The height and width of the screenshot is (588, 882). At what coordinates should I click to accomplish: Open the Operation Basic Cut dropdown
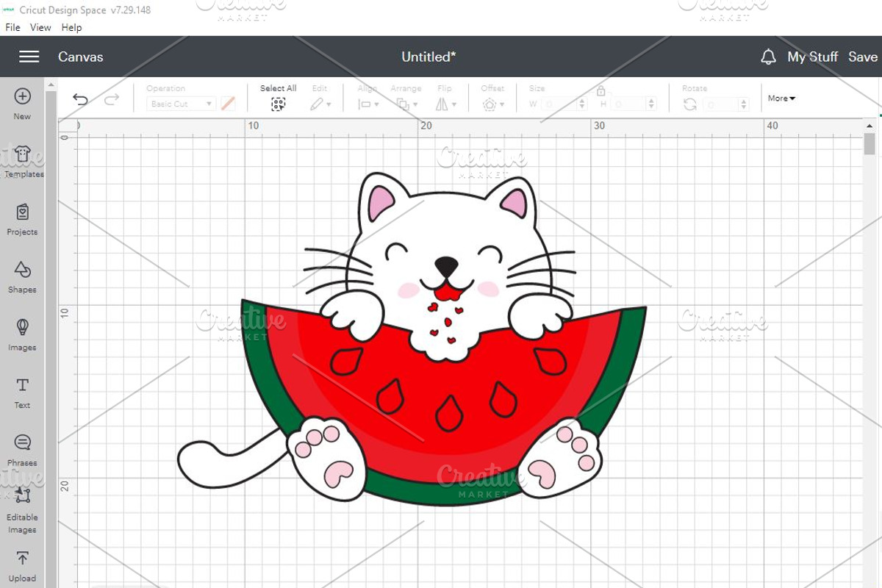181,104
